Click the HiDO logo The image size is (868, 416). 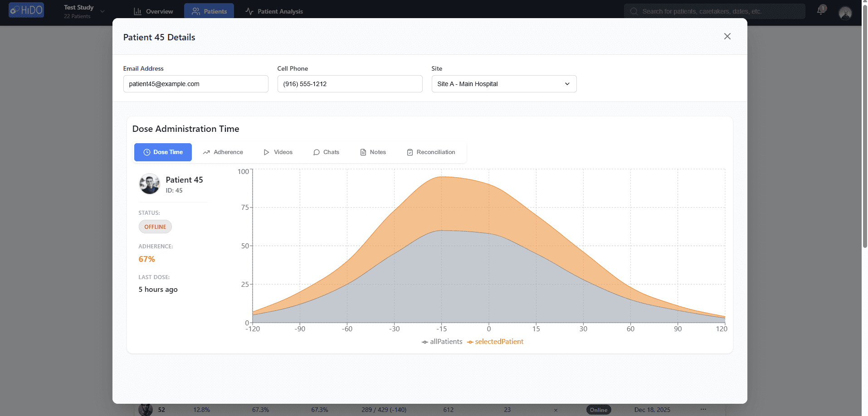(26, 10)
